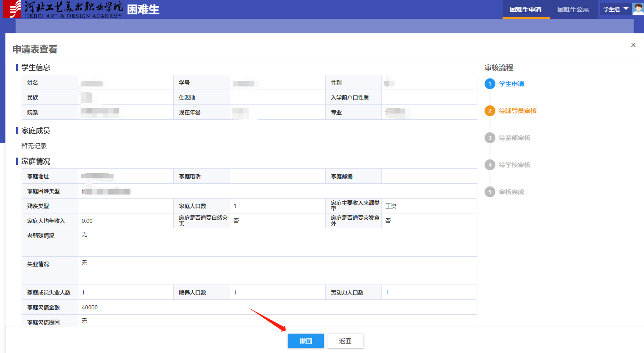Click the 待辅导员审核 step label

517,111
